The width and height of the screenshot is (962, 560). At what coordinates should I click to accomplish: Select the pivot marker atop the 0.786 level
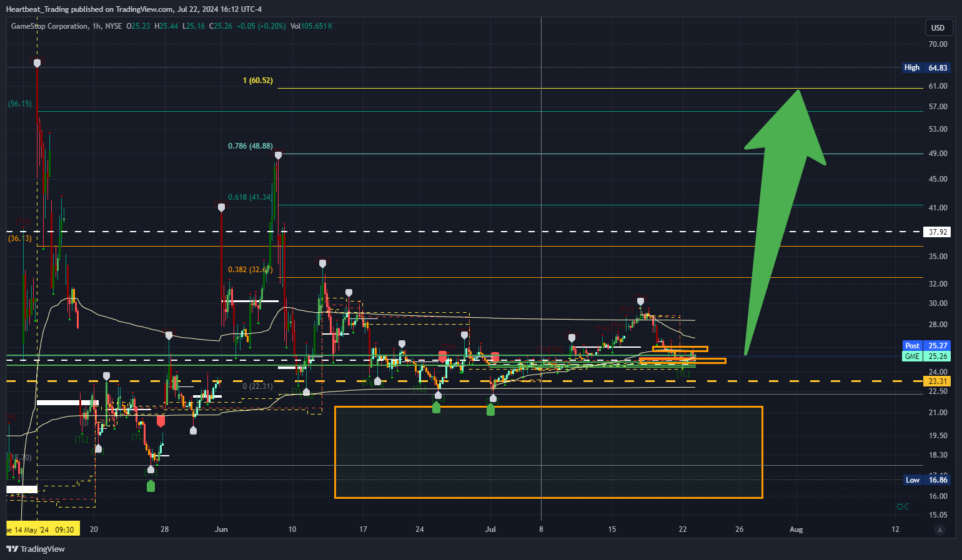point(278,155)
